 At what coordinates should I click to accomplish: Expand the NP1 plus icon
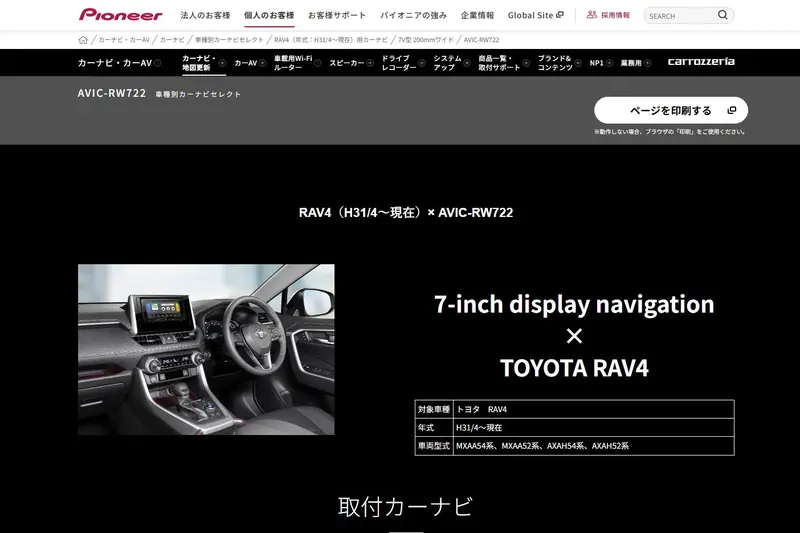[x=609, y=63]
